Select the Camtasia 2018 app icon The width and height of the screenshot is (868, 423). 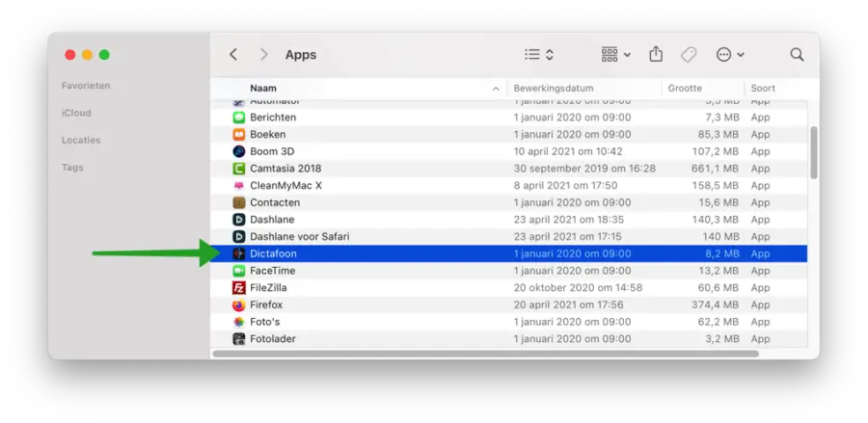[238, 169]
